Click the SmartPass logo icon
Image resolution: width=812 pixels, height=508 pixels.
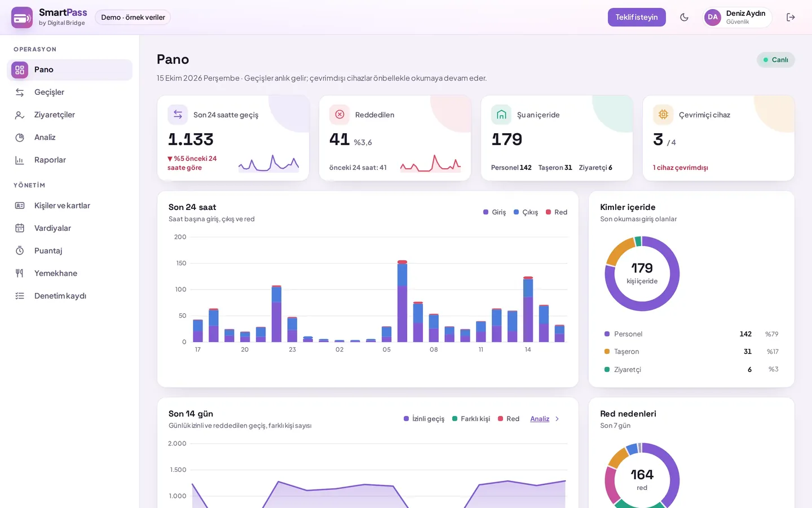(22, 17)
